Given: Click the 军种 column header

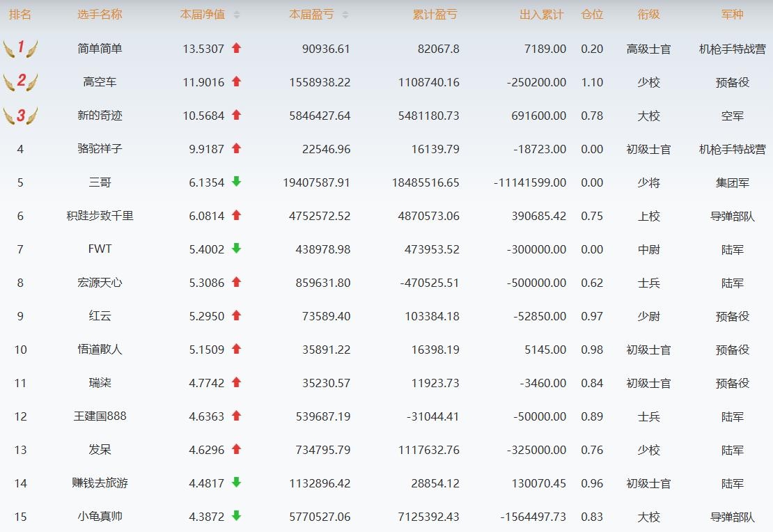Looking at the screenshot, I should tap(732, 15).
